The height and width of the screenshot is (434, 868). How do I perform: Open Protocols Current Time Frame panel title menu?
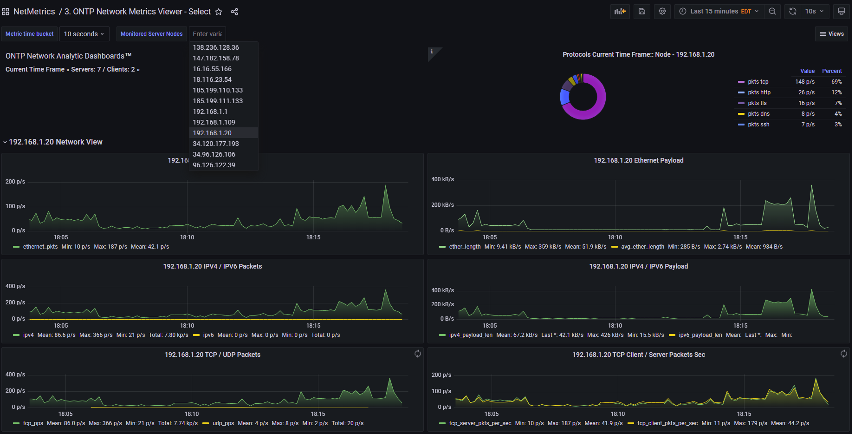[x=639, y=54]
